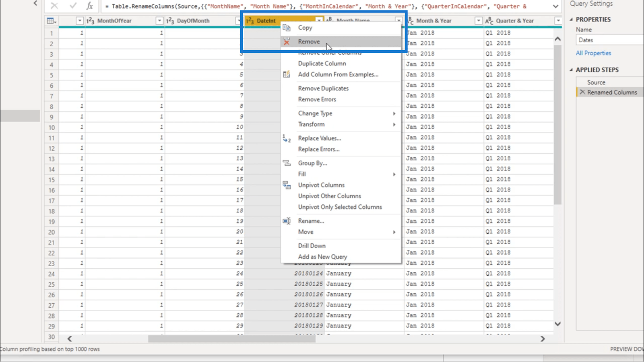Click the Add Column From Examples icon

coord(287,74)
